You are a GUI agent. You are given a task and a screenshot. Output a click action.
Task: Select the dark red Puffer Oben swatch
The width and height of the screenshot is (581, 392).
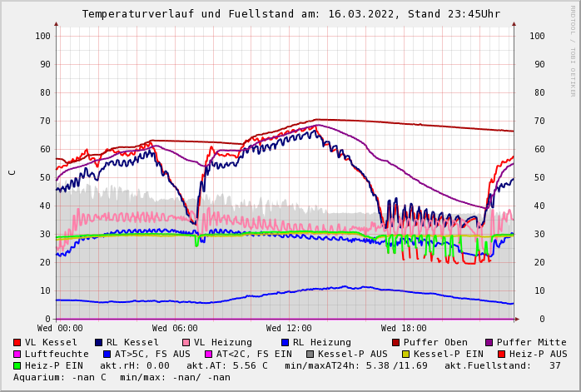(395, 342)
